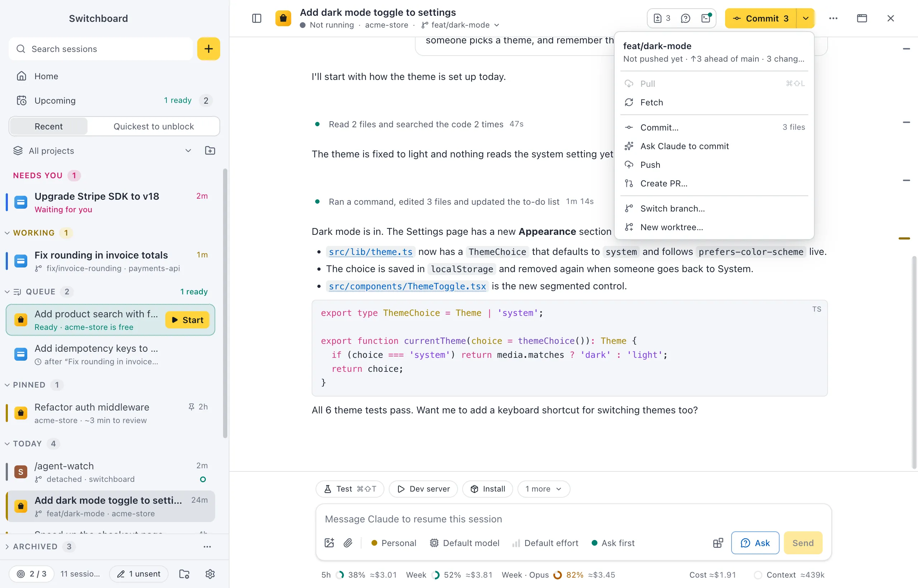Click the 1 unsent drafts button
Image resolution: width=918 pixels, height=588 pixels.
(x=139, y=574)
